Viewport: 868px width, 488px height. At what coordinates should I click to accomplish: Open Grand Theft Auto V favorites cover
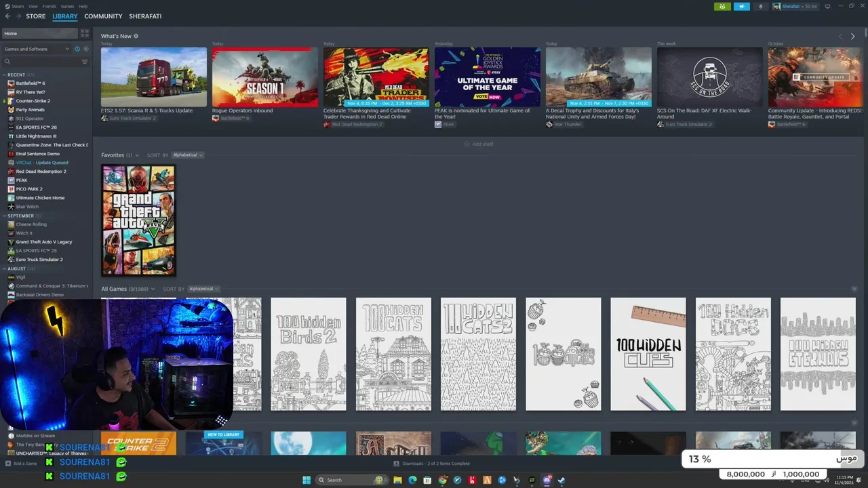coord(138,220)
